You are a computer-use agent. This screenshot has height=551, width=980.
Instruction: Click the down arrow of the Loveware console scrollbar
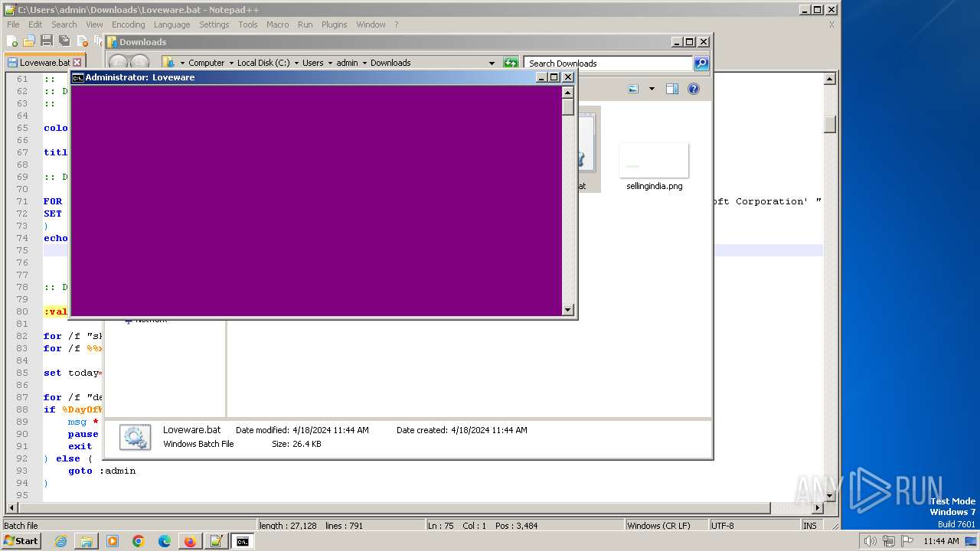pos(567,310)
